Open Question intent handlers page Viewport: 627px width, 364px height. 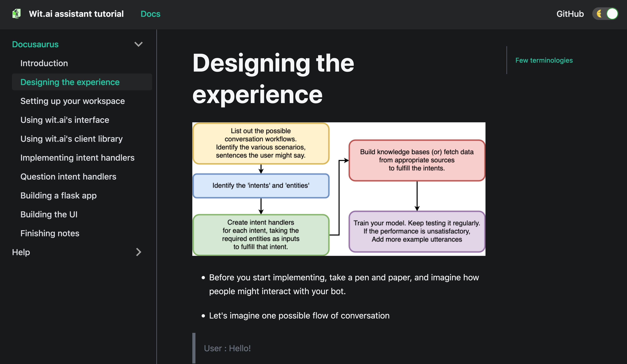68,177
